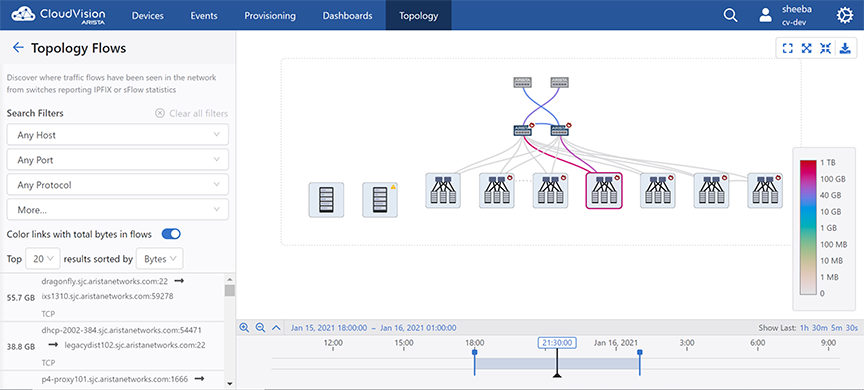This screenshot has height=390, width=864.
Task: Open the Any Host dropdown
Action: coord(118,135)
